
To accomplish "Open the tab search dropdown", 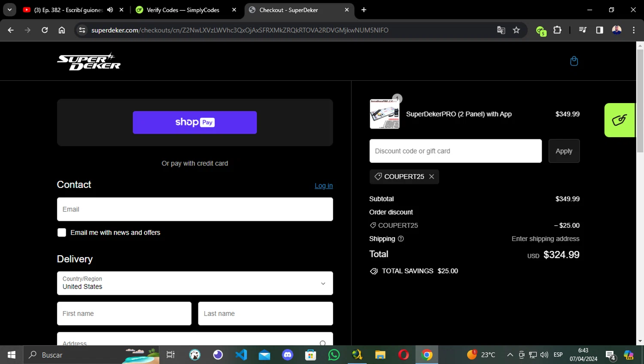I will point(9,10).
